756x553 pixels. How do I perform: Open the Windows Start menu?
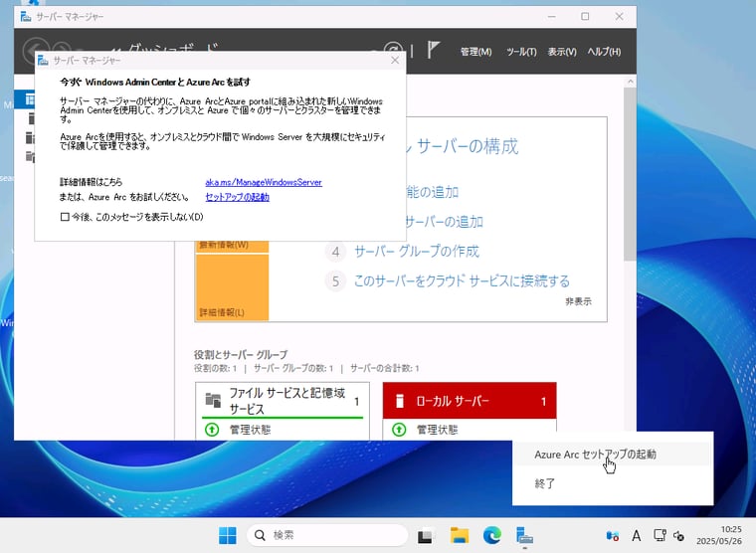click(228, 535)
